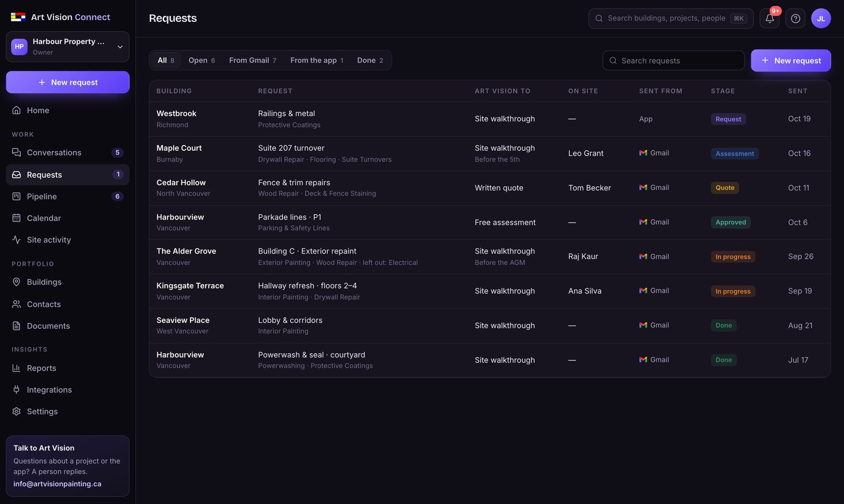This screenshot has height=504, width=844.
Task: Click the Conversations chat icon
Action: [x=16, y=152]
